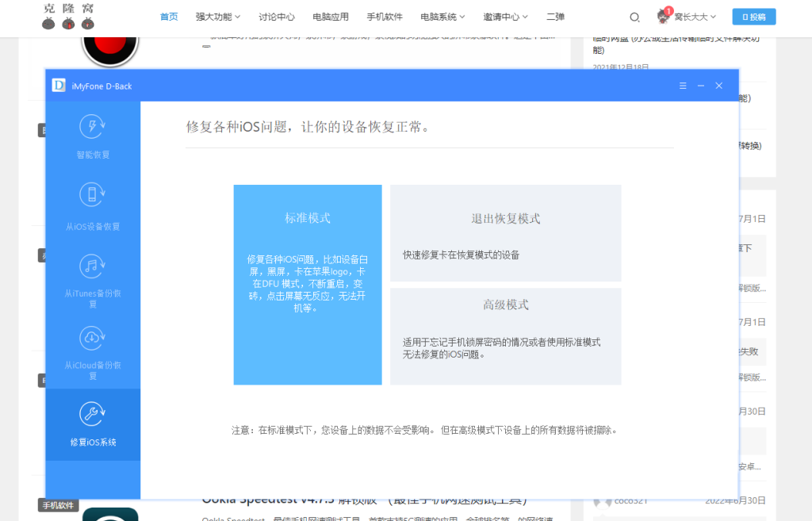Open the 讨论中心 nav item
812x521 pixels.
[x=277, y=17]
